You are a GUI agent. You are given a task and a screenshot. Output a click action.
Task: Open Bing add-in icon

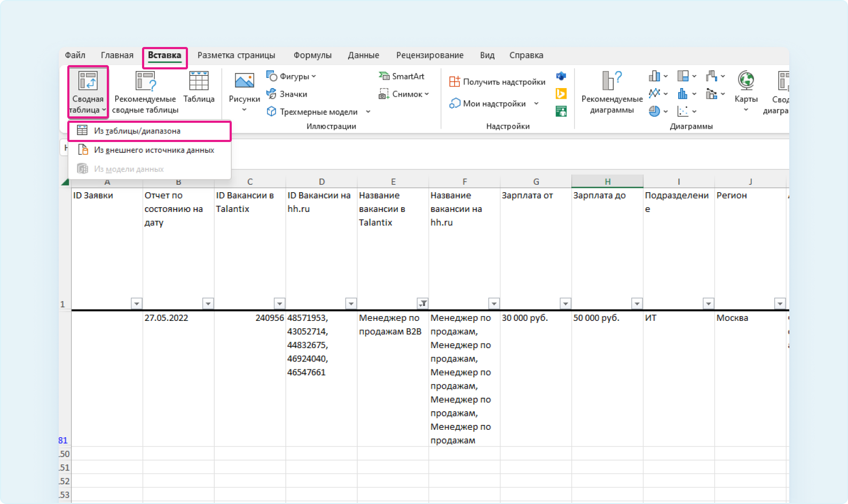coord(561,94)
